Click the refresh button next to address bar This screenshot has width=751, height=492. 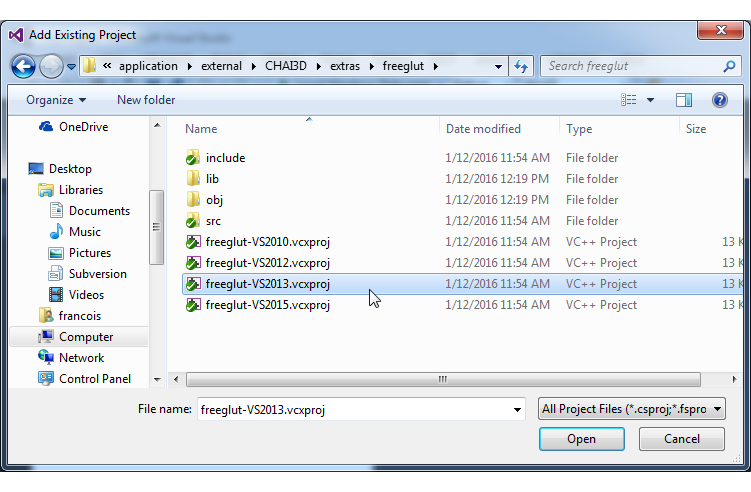pos(521,66)
